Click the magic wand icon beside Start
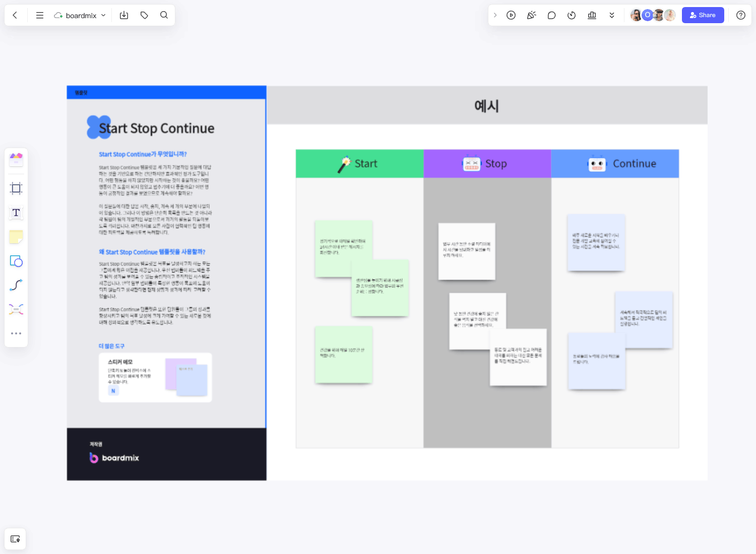Screen dimensions: 756x554 tap(344, 164)
